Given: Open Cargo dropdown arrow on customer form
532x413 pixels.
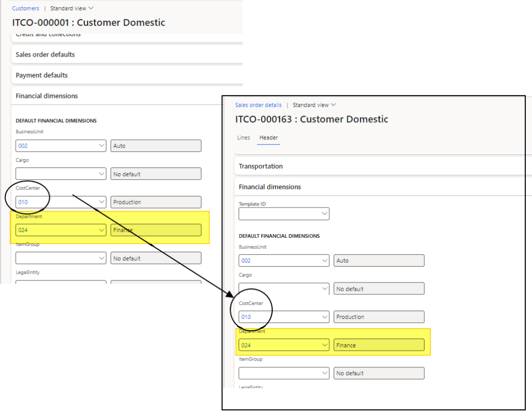Looking at the screenshot, I should [x=101, y=174].
